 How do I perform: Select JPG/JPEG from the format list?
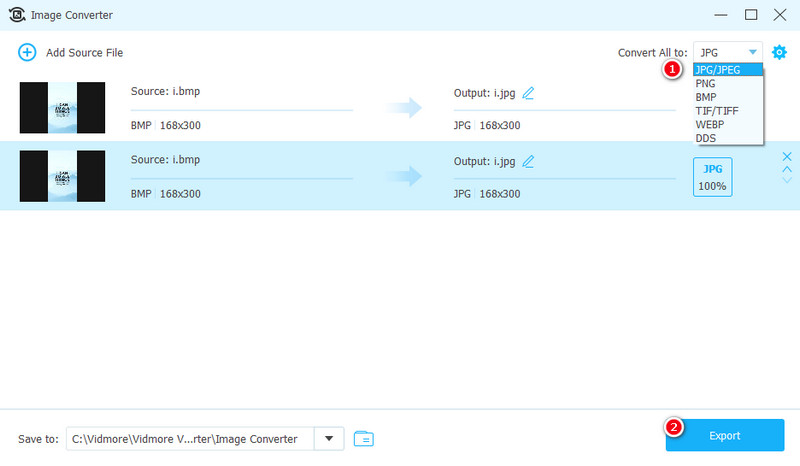click(717, 70)
